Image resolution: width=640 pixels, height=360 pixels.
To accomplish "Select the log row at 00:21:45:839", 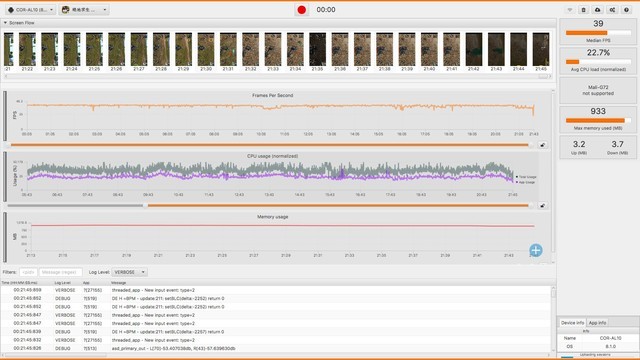I will point(276,332).
